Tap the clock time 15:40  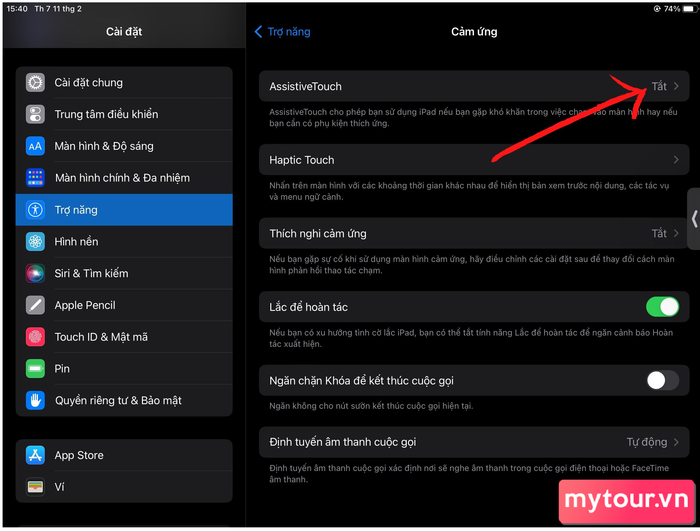(x=17, y=9)
